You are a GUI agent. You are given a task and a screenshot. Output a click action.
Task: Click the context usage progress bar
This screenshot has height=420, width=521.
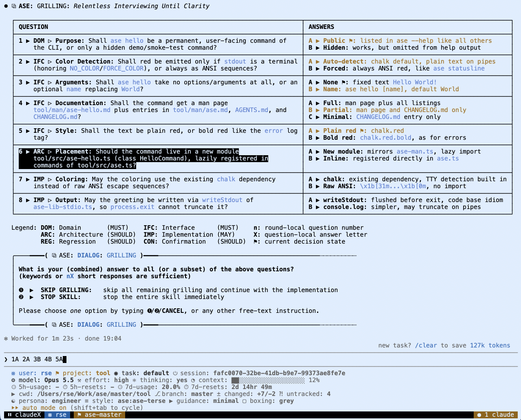click(268, 380)
